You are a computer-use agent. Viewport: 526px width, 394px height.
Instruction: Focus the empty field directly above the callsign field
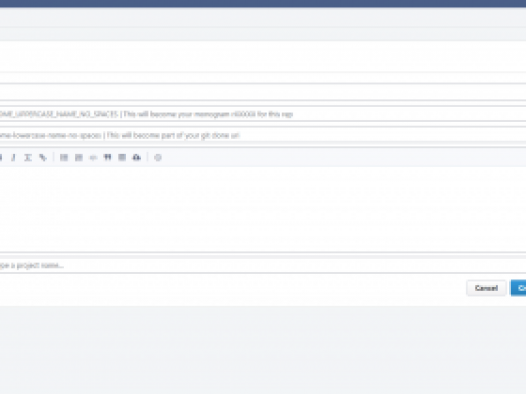[263, 92]
